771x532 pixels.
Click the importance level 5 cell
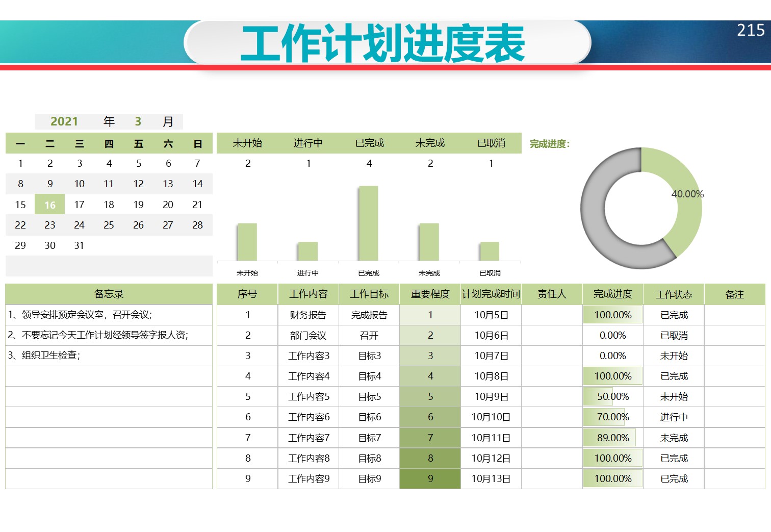pyautogui.click(x=430, y=396)
